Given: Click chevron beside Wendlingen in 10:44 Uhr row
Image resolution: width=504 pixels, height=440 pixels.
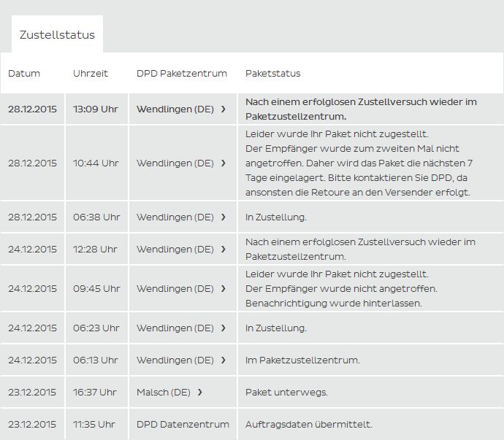Looking at the screenshot, I should click(x=224, y=163).
